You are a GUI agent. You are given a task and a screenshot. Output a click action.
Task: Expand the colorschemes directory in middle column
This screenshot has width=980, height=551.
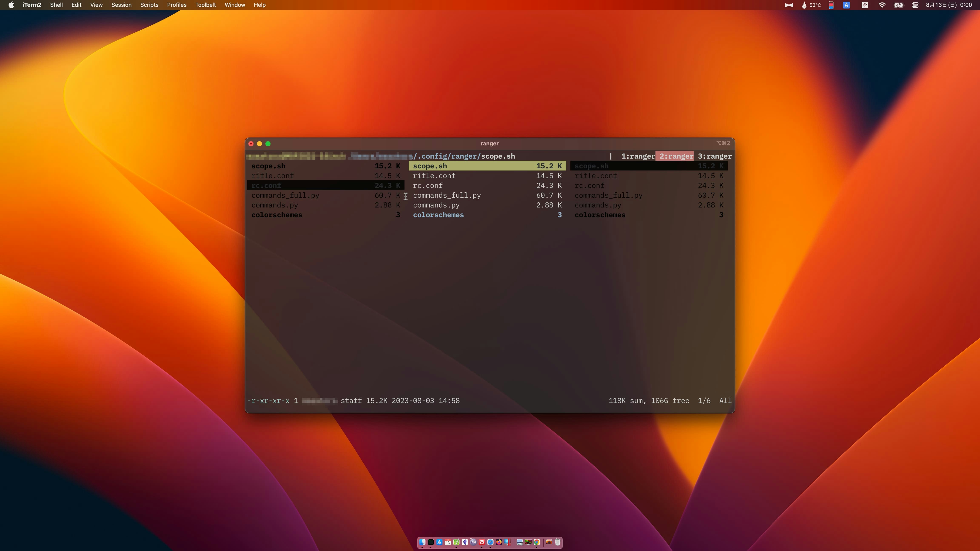pos(438,215)
